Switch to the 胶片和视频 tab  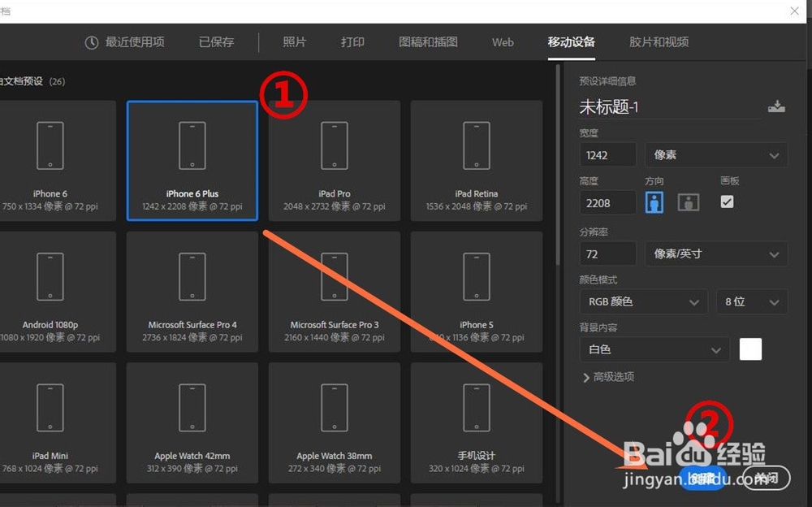[x=659, y=42]
